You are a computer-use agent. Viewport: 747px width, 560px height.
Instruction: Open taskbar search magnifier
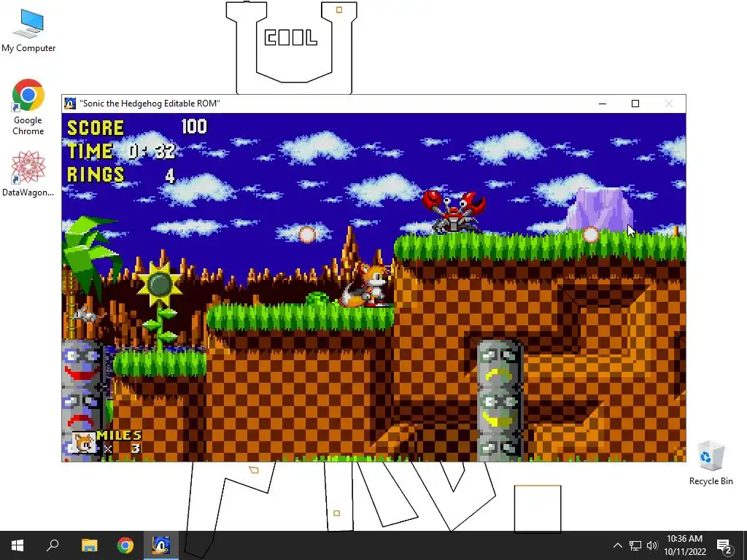pos(53,545)
